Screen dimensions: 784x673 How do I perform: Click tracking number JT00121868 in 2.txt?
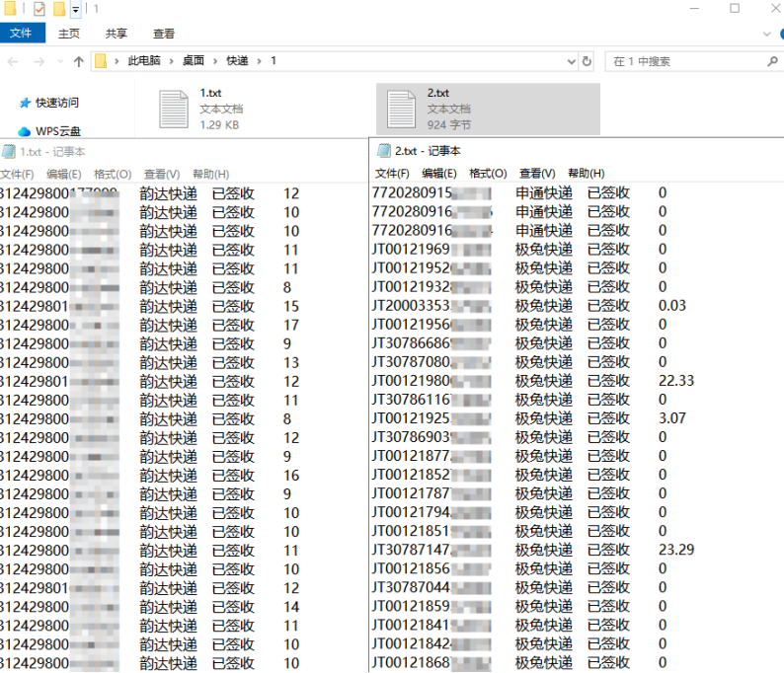[411, 662]
